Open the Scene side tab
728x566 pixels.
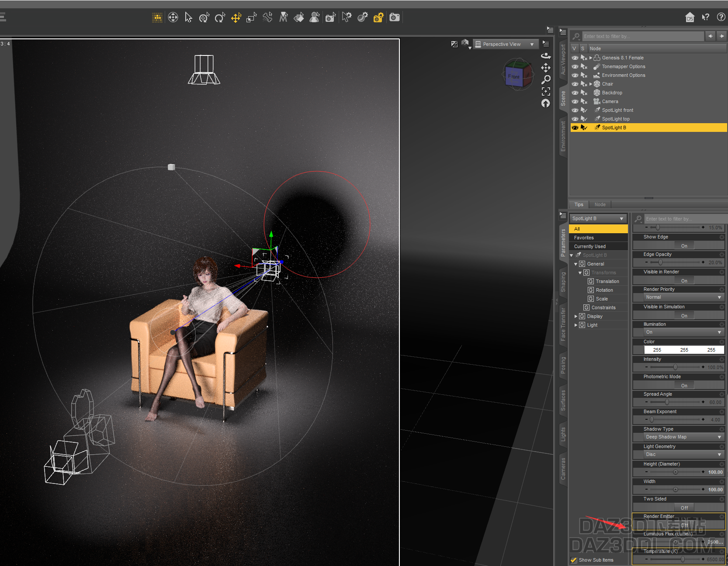click(x=563, y=99)
